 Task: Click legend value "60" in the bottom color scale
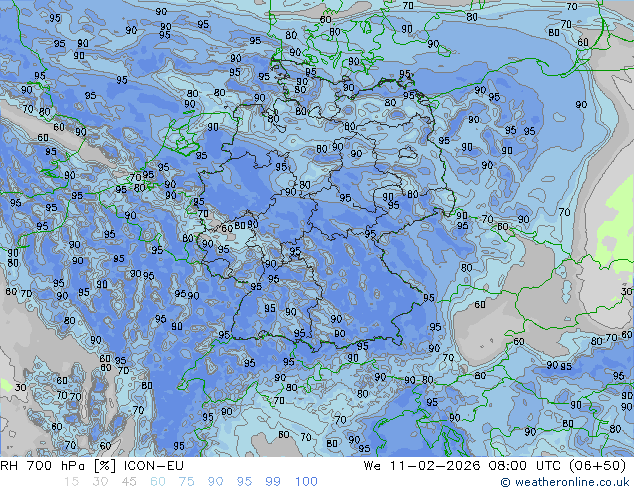158,482
